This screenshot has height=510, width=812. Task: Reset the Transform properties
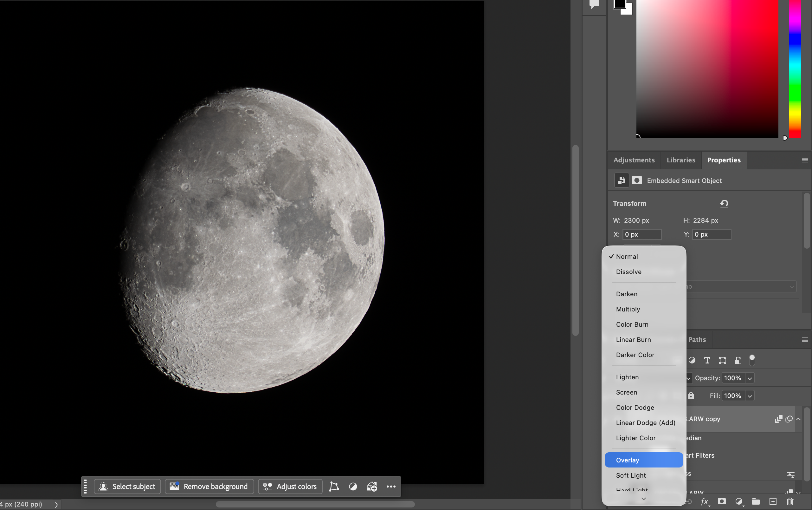(x=724, y=203)
